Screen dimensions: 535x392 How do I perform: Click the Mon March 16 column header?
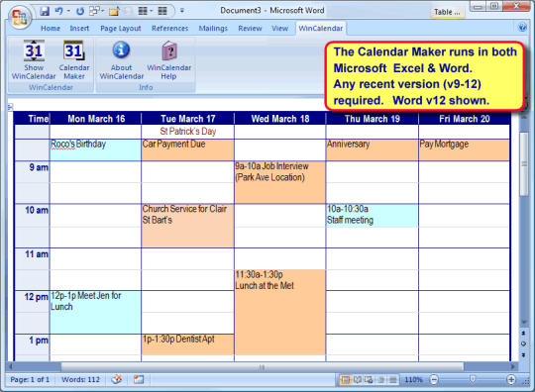(x=96, y=119)
